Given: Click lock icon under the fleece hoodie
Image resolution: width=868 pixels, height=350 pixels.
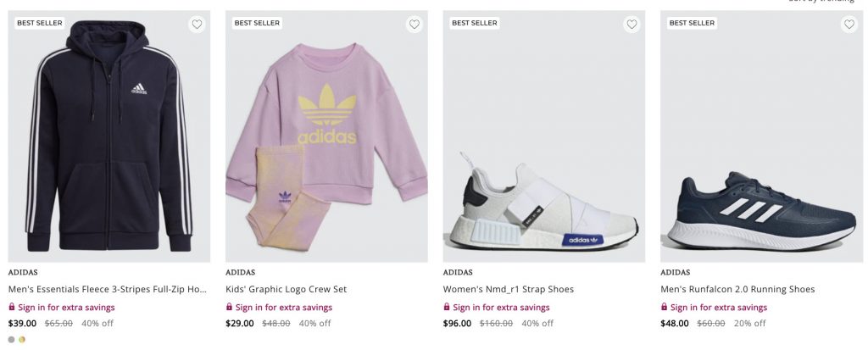Looking at the screenshot, I should (12, 308).
